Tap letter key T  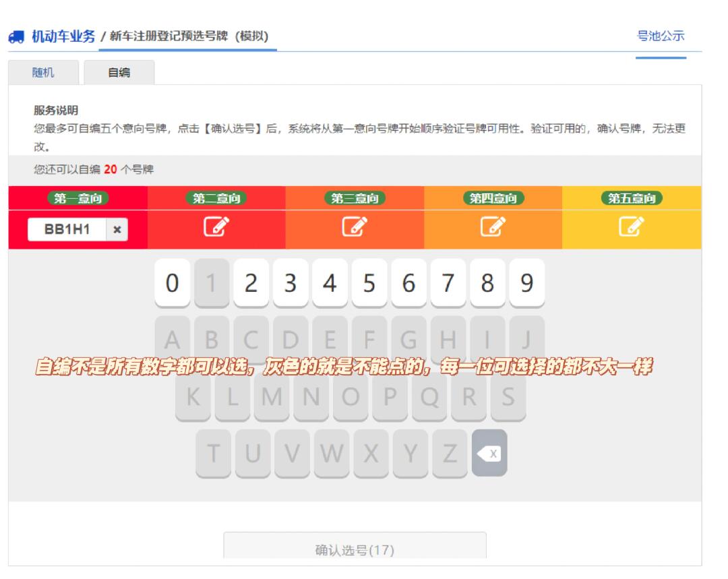click(214, 453)
